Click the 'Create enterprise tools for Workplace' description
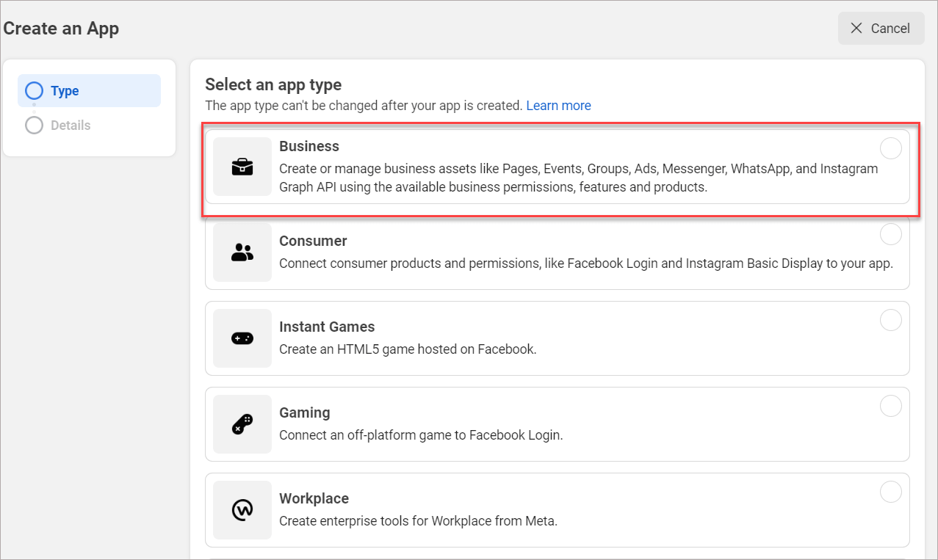938x560 pixels. [418, 521]
